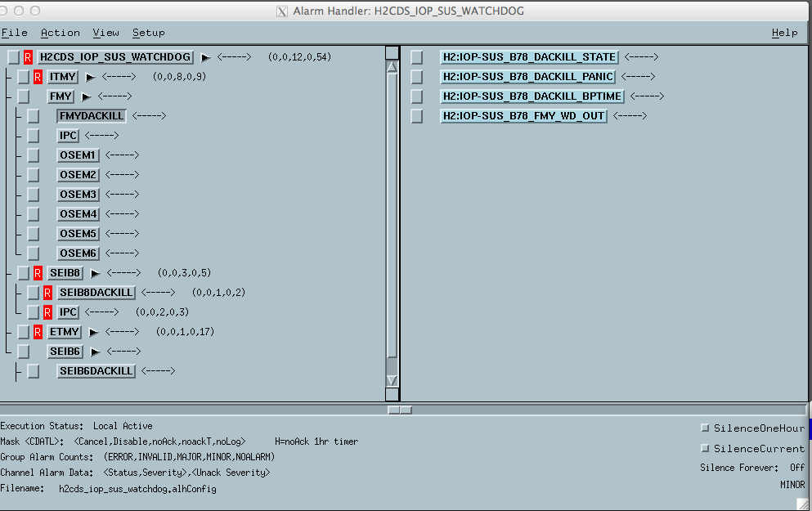This screenshot has width=812, height=511.
Task: Toggle checkbox for H2CDS_IOP_SUS_WATCHDOG
Action: 13,57
